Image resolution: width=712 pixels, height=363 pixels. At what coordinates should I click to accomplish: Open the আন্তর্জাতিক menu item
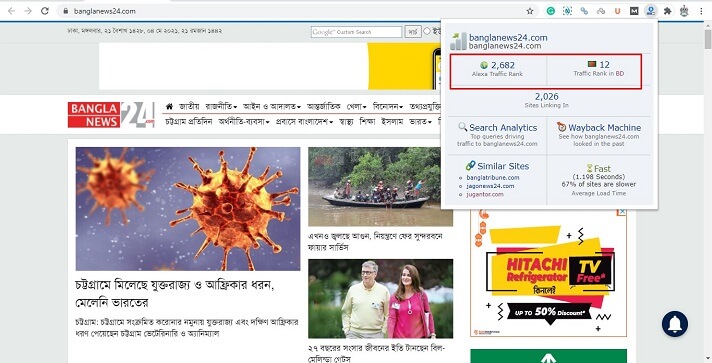pyautogui.click(x=324, y=107)
